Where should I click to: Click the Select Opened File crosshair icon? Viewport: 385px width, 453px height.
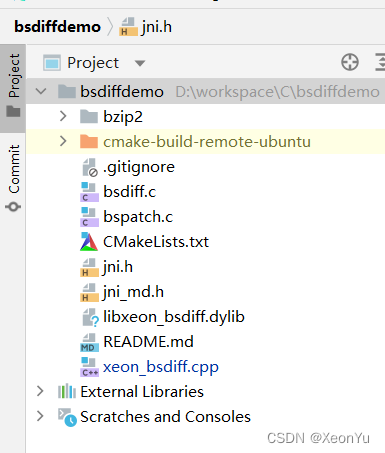click(x=350, y=62)
